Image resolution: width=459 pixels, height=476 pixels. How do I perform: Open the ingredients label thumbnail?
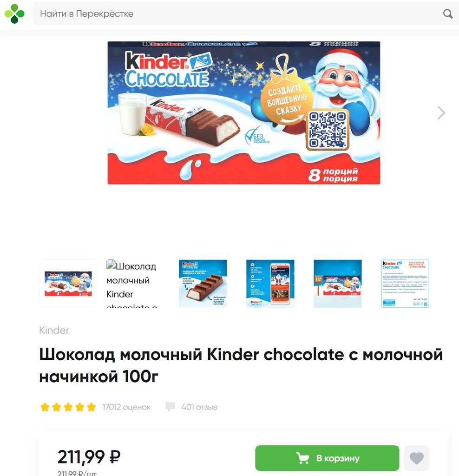405,284
